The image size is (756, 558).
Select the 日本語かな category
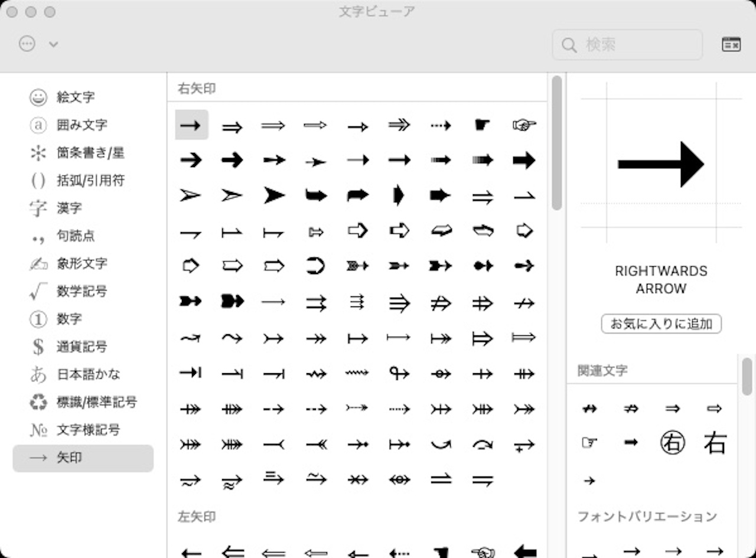coord(83,374)
